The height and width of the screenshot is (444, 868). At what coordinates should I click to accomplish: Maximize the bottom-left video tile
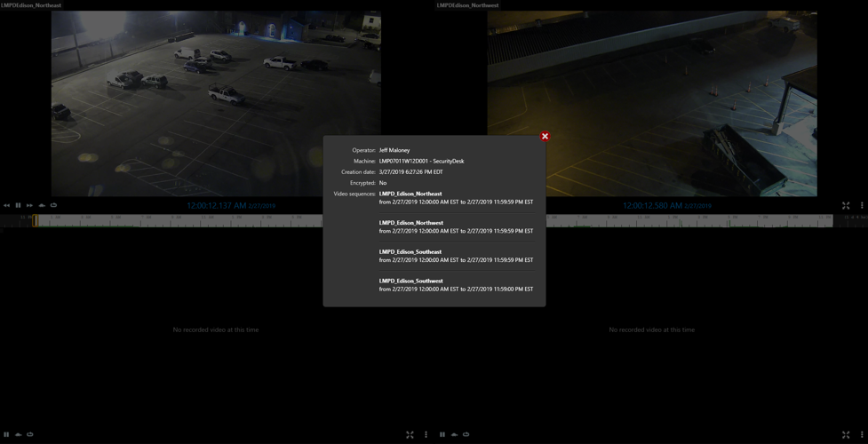(410, 434)
